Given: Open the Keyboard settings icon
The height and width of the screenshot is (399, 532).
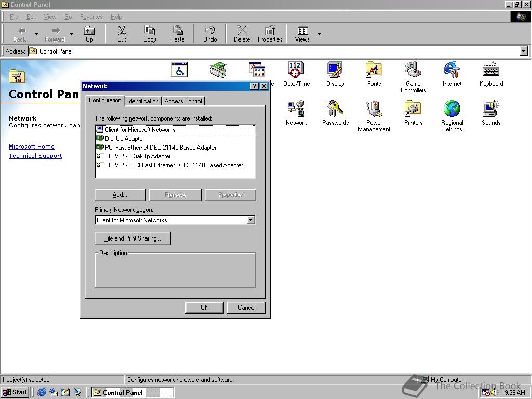Looking at the screenshot, I should [491, 74].
